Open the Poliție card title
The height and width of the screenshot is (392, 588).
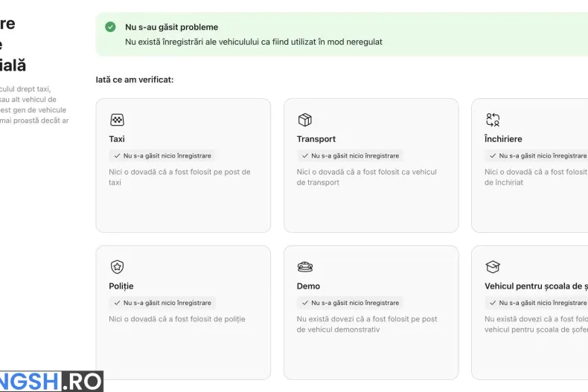point(121,286)
